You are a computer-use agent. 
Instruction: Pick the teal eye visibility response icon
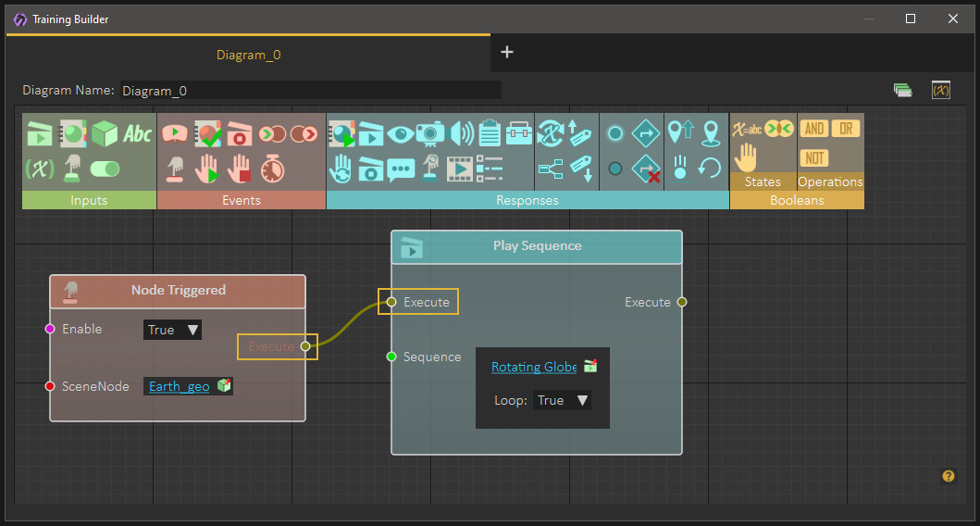click(x=400, y=134)
